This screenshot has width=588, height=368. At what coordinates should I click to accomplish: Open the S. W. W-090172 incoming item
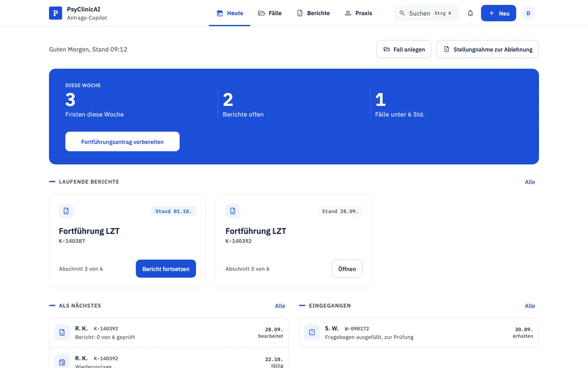(419, 332)
